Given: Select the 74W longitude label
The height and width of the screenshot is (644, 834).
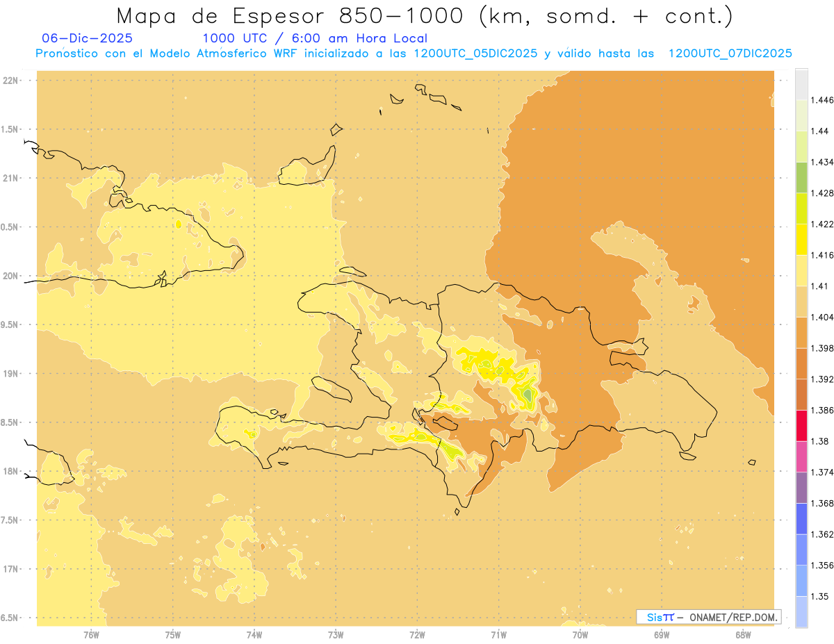Looking at the screenshot, I should (x=254, y=634).
